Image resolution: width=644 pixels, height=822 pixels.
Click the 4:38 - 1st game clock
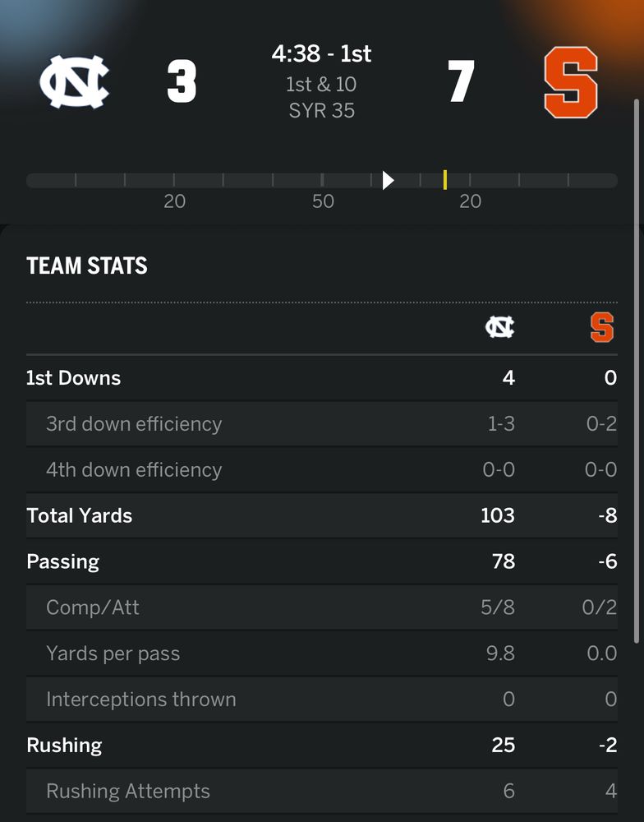tap(321, 54)
